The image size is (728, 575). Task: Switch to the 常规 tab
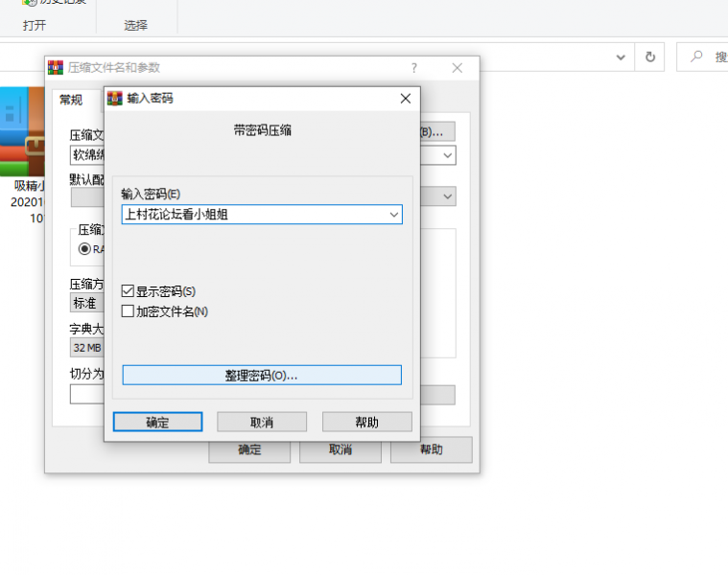tap(71, 100)
